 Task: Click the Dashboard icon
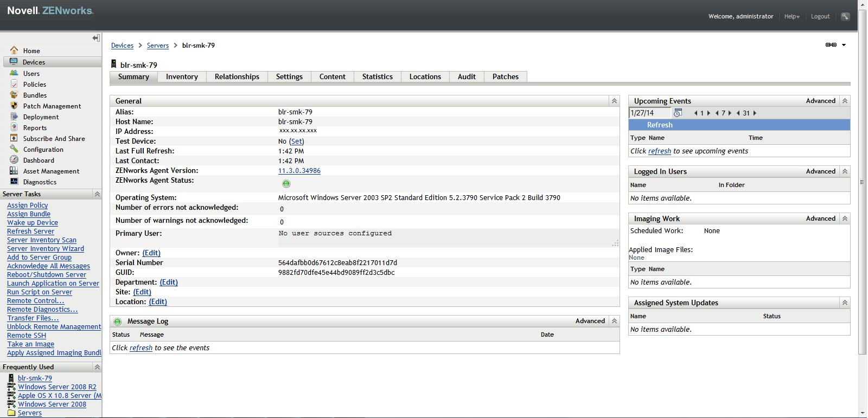[14, 160]
